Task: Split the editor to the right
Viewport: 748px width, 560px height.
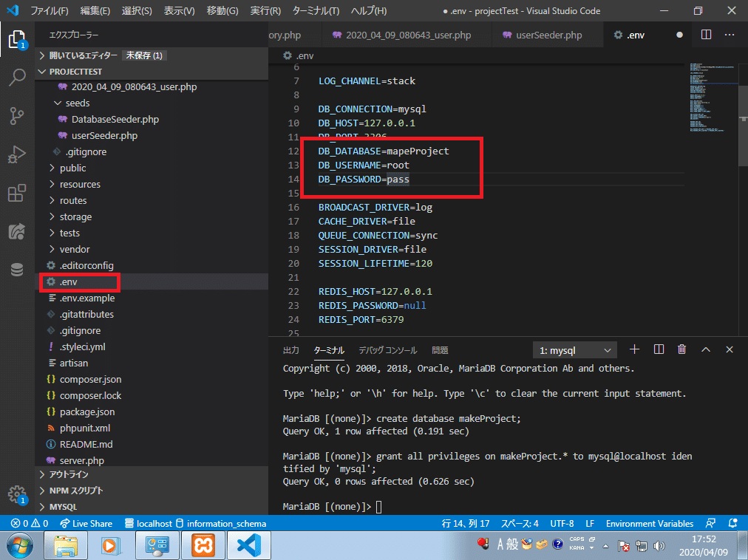Action: point(706,35)
